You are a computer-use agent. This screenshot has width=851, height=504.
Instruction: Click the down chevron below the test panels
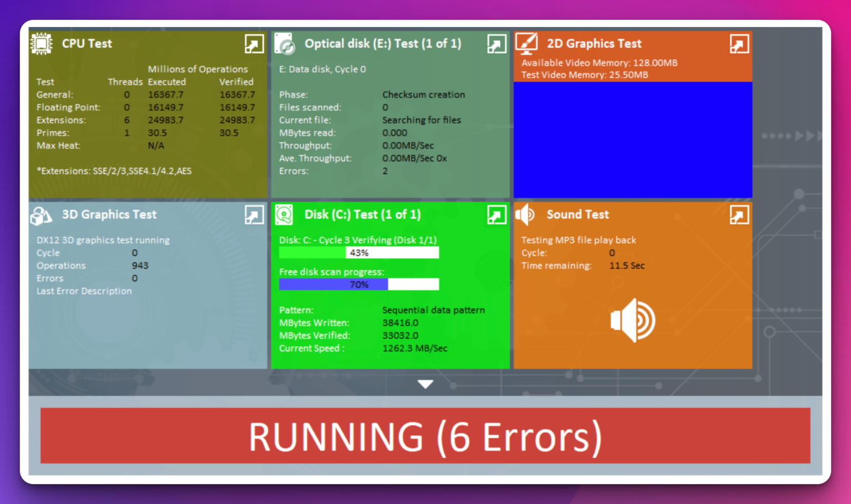pos(425,383)
